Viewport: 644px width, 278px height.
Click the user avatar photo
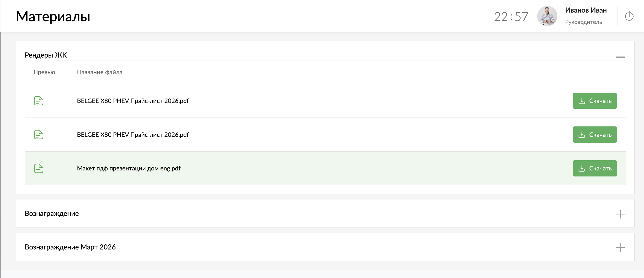point(547,16)
